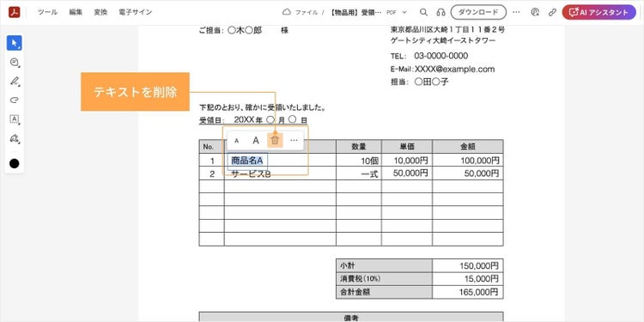Select the ゲートシティ大崎イーストタワー address line
The width and height of the screenshot is (644, 322).
click(443, 40)
